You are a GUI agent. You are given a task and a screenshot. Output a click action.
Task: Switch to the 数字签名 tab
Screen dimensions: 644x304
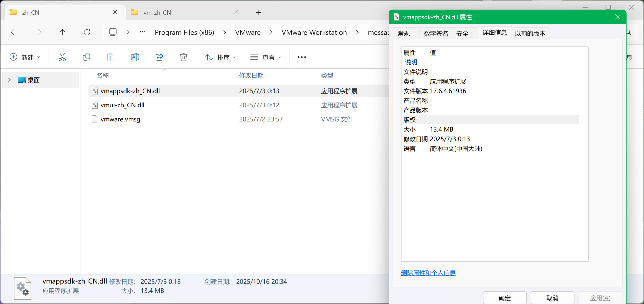coord(436,33)
